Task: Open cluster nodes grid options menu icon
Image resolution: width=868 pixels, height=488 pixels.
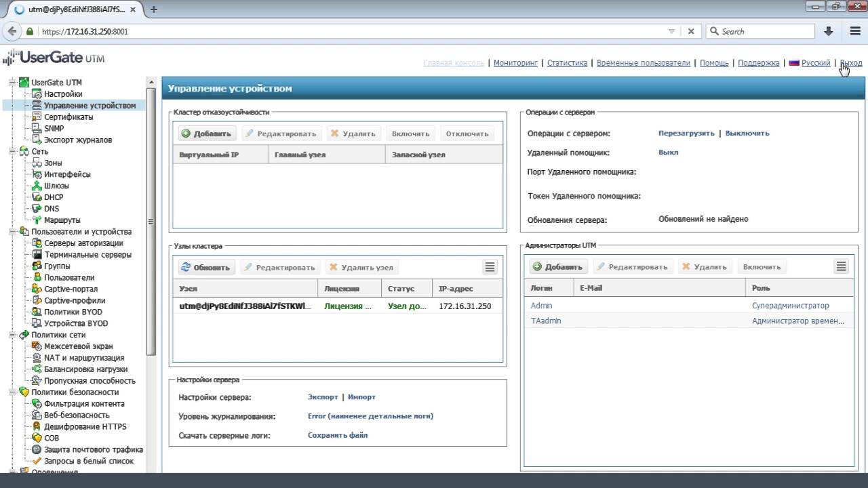Action: (490, 267)
